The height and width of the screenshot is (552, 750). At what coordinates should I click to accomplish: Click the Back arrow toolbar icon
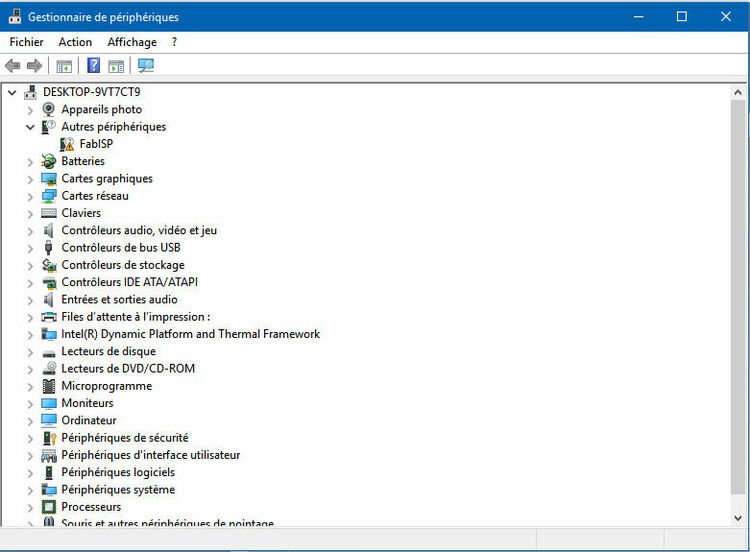click(x=12, y=66)
